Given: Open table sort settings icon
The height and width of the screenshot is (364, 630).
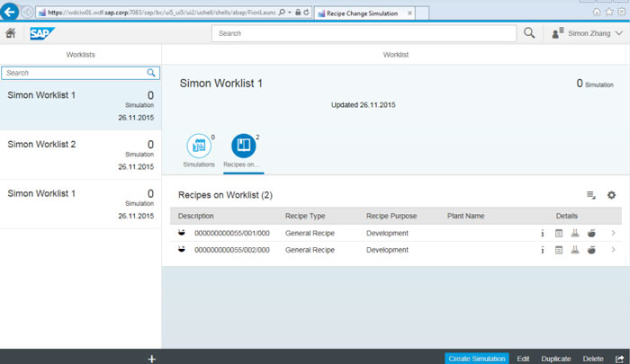Looking at the screenshot, I should coord(591,195).
